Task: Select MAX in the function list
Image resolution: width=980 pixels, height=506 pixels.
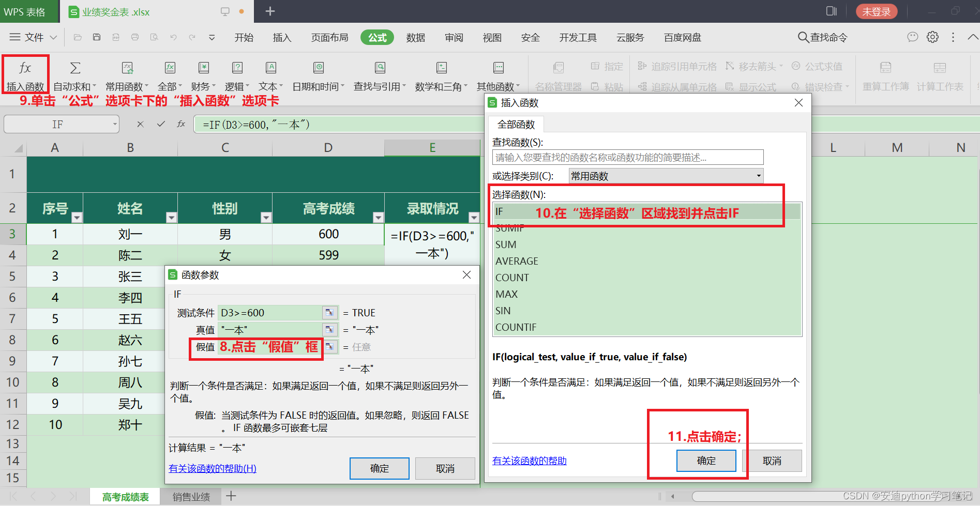Action: pyautogui.click(x=646, y=294)
